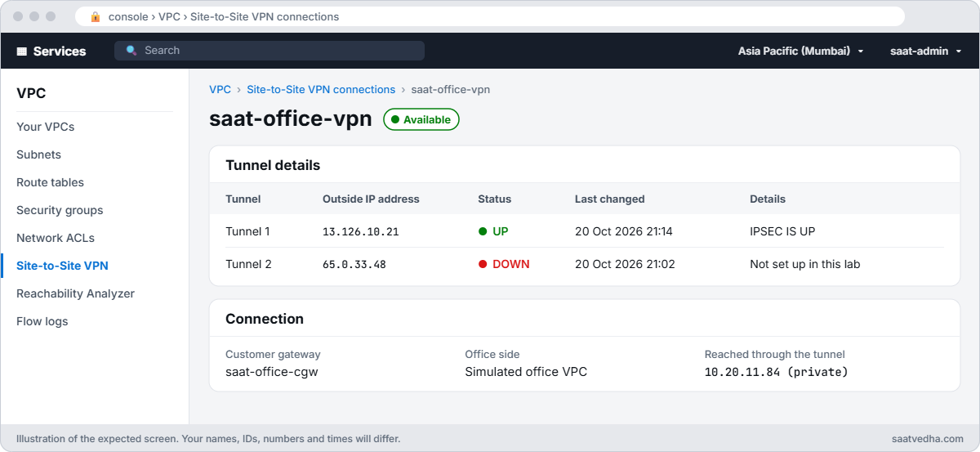Select the Tunnel 1 row label
The height and width of the screenshot is (452, 980).
click(x=247, y=231)
